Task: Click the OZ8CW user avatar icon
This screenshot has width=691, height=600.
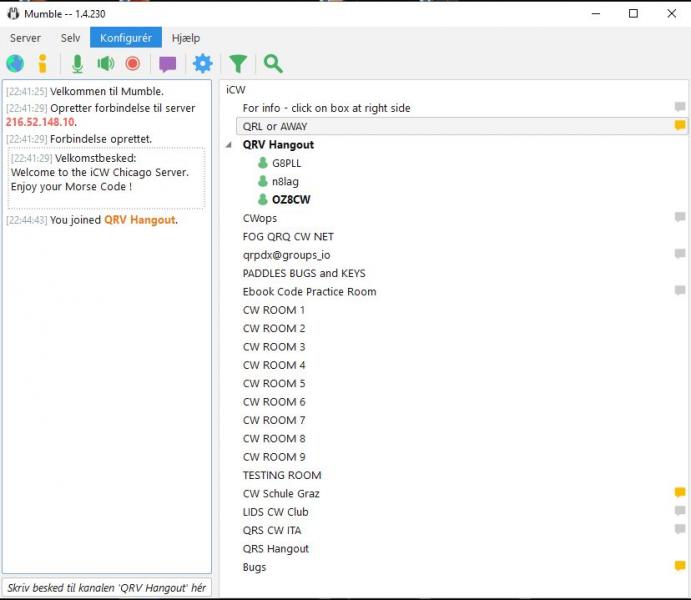Action: [263, 200]
